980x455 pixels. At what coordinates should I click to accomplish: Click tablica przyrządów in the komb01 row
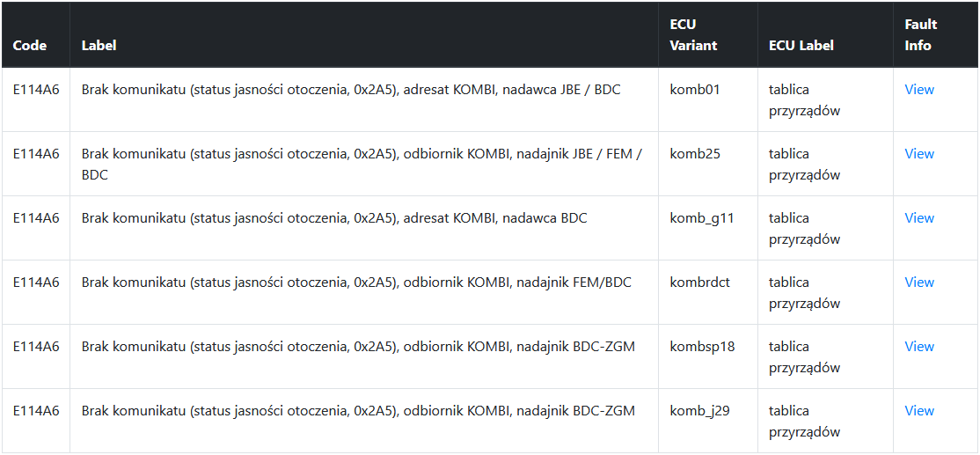804,100
